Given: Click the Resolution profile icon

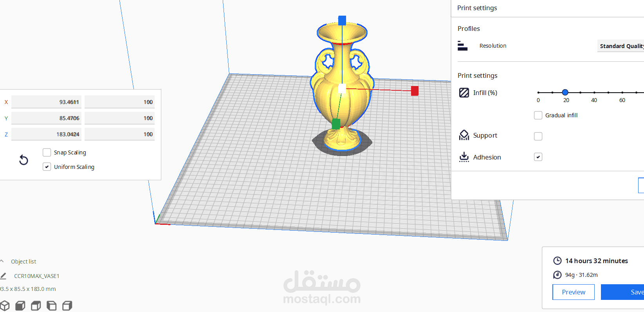Looking at the screenshot, I should coord(462,46).
